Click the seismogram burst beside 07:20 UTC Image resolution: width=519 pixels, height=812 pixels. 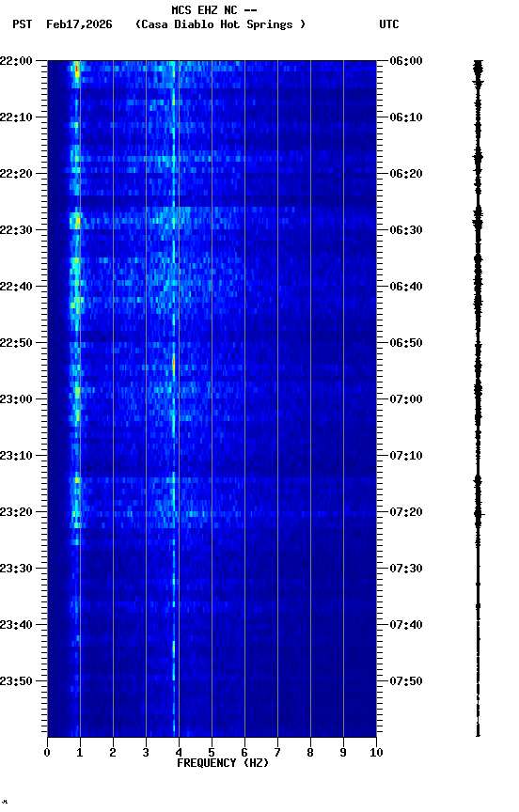478,514
